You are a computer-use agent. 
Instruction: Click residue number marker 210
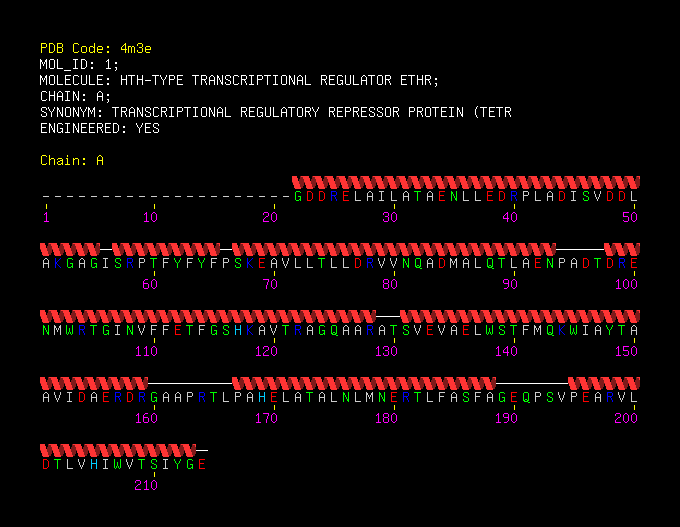[146, 485]
